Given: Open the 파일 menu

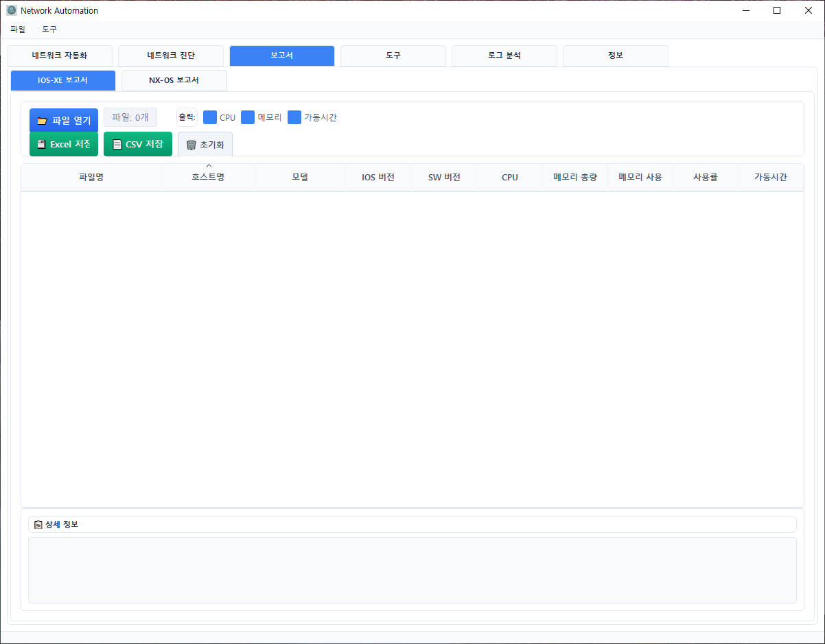Looking at the screenshot, I should (18, 29).
